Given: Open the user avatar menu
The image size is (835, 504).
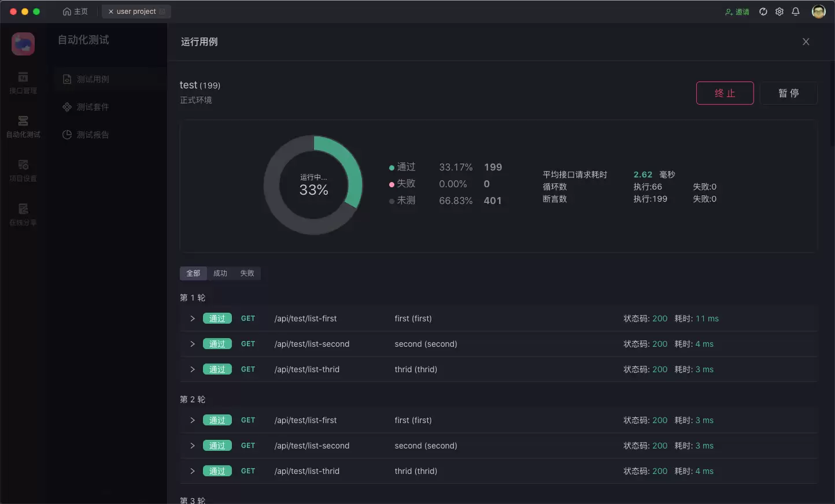Looking at the screenshot, I should [x=819, y=12].
